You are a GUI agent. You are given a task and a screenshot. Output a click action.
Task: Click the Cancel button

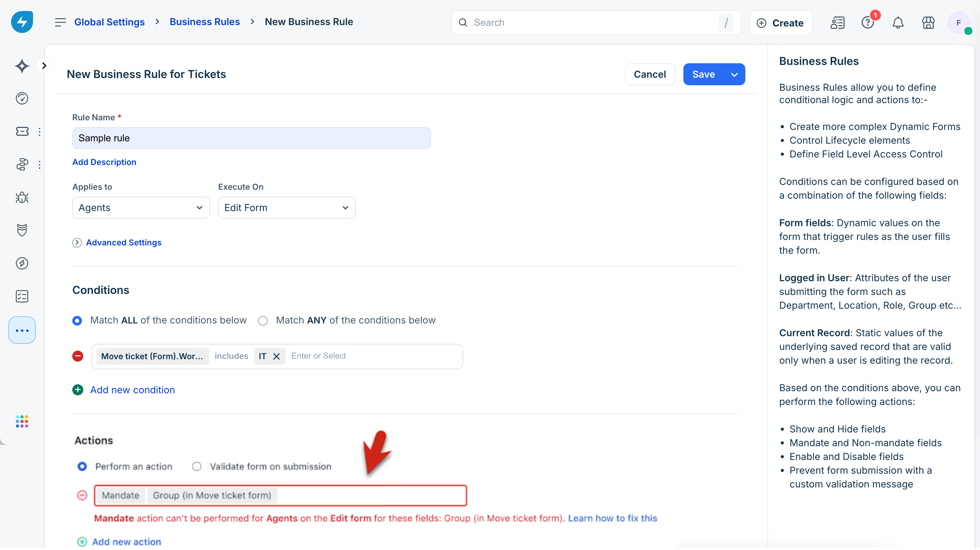click(649, 74)
